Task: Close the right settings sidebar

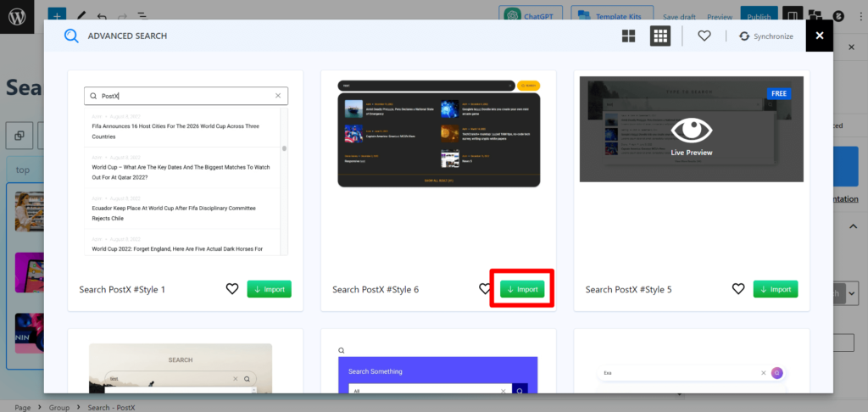Action: pyautogui.click(x=851, y=47)
